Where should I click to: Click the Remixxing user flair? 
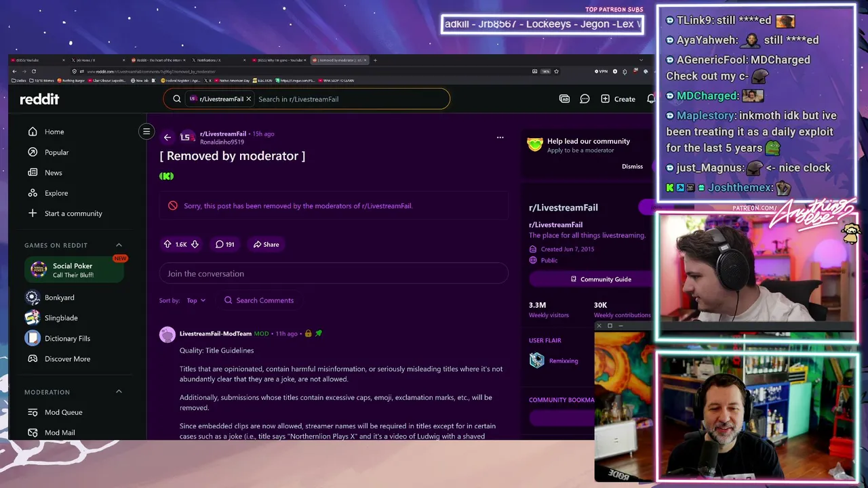[x=564, y=361]
